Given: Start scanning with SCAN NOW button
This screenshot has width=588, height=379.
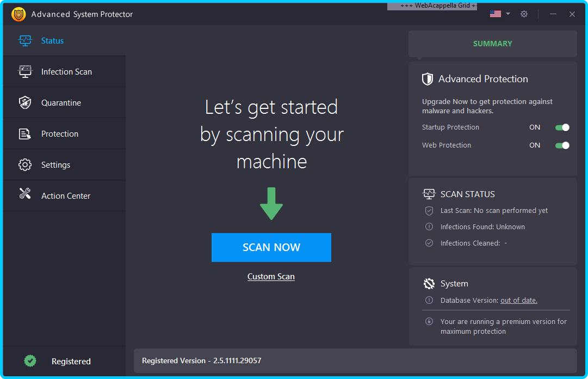Looking at the screenshot, I should [x=271, y=247].
